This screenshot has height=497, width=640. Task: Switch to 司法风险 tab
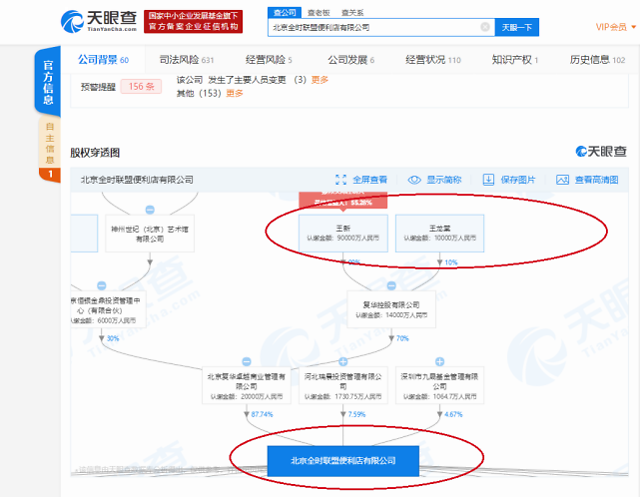pyautogui.click(x=187, y=60)
